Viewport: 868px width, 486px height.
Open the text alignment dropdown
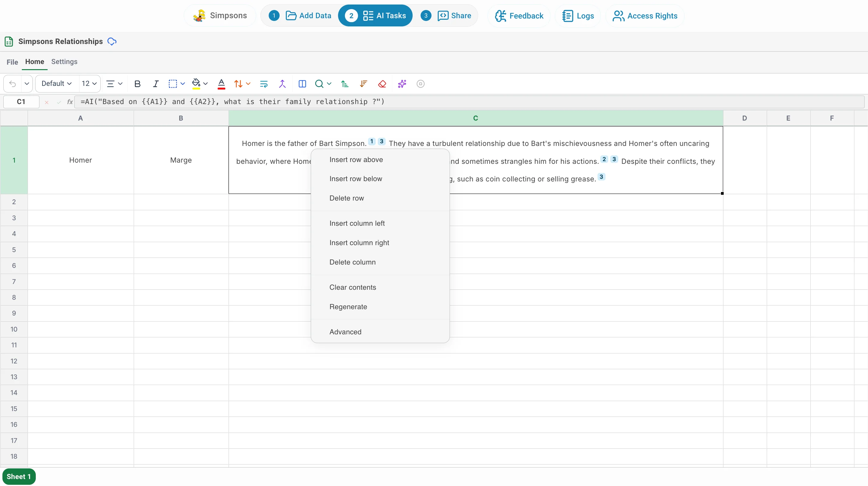(114, 84)
